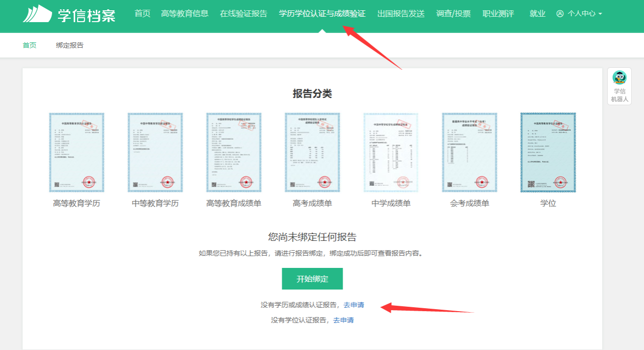Select 学历学位认证与成绩验证 in the navigation bar
644x350 pixels.
(322, 14)
